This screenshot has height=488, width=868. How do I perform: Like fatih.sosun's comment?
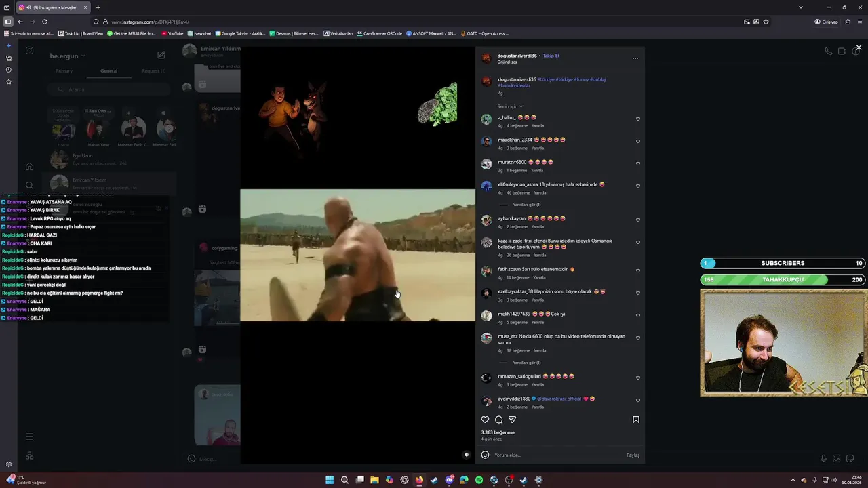pyautogui.click(x=637, y=271)
